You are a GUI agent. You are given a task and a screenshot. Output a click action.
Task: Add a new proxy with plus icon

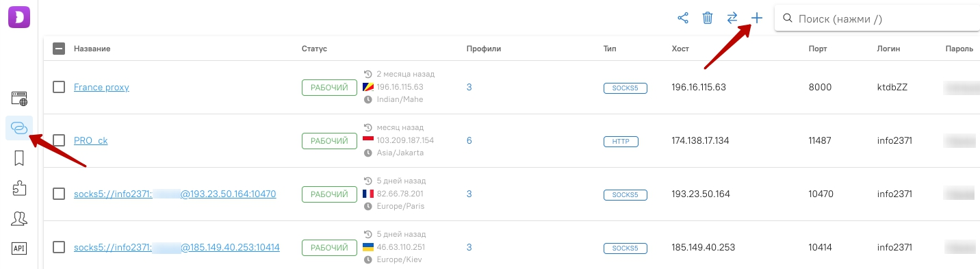click(x=757, y=18)
